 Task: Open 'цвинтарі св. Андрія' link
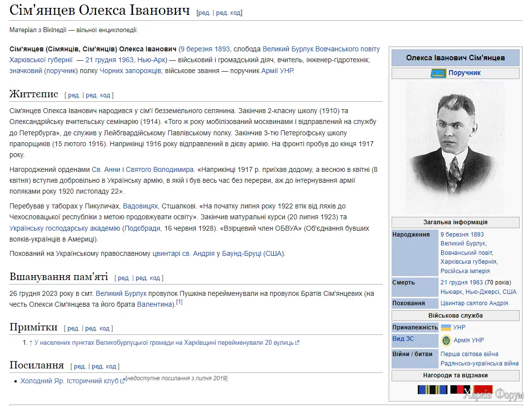pyautogui.click(x=183, y=253)
